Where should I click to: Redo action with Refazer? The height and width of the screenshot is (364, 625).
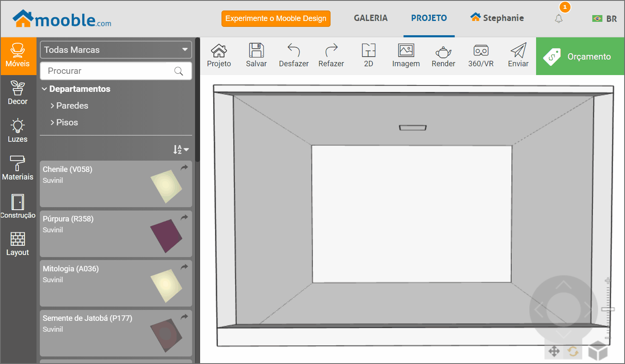(331, 56)
